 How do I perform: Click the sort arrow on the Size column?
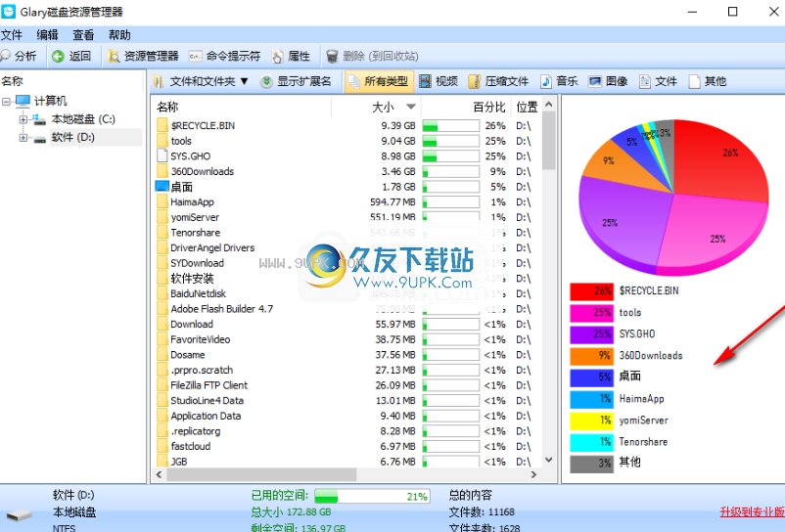(x=411, y=107)
